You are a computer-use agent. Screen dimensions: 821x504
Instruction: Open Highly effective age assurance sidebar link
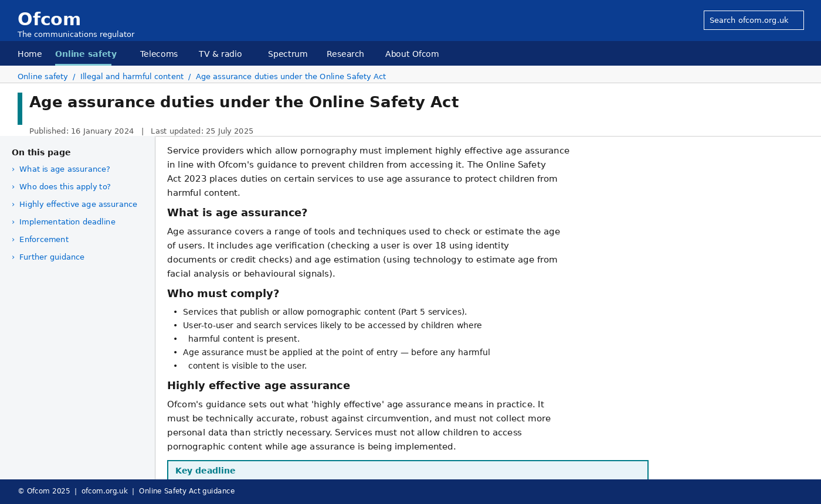(x=78, y=205)
